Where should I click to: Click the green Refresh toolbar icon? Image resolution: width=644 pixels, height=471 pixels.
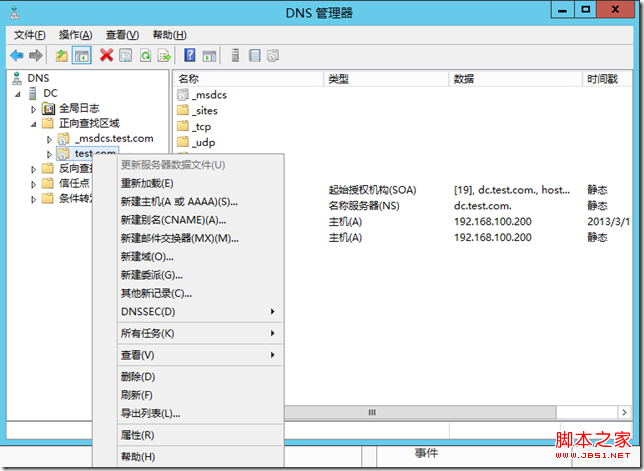click(145, 55)
